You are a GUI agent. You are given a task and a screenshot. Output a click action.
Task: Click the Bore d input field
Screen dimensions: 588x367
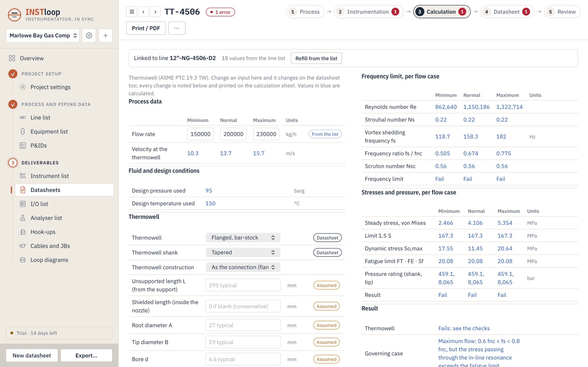(x=243, y=359)
